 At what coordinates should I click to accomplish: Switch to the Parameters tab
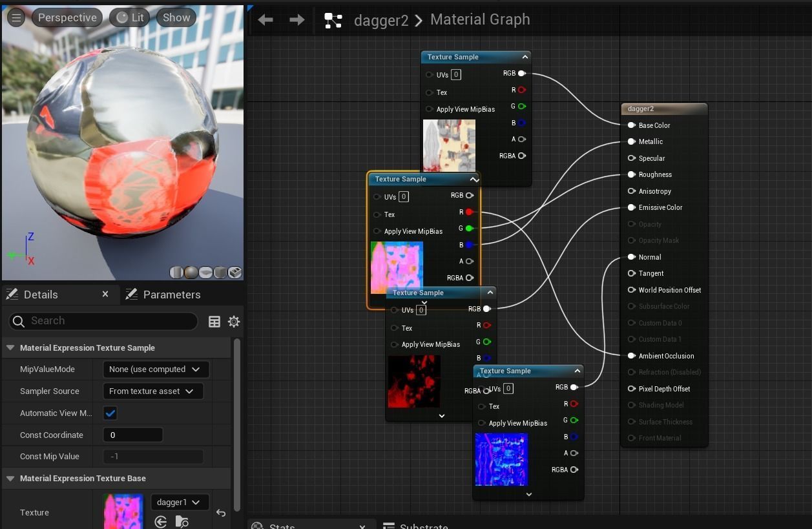pyautogui.click(x=164, y=295)
